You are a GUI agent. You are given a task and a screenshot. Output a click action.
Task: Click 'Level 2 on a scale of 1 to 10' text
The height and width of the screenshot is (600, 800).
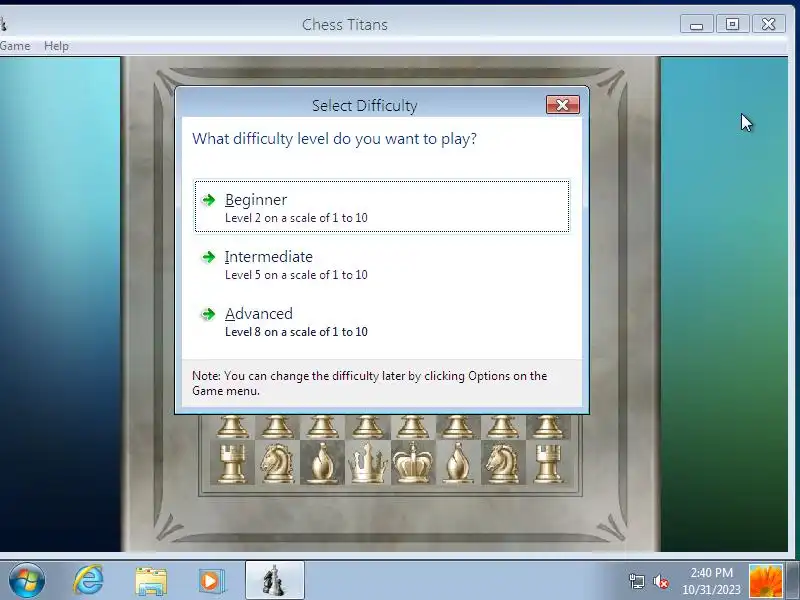[x=296, y=218]
